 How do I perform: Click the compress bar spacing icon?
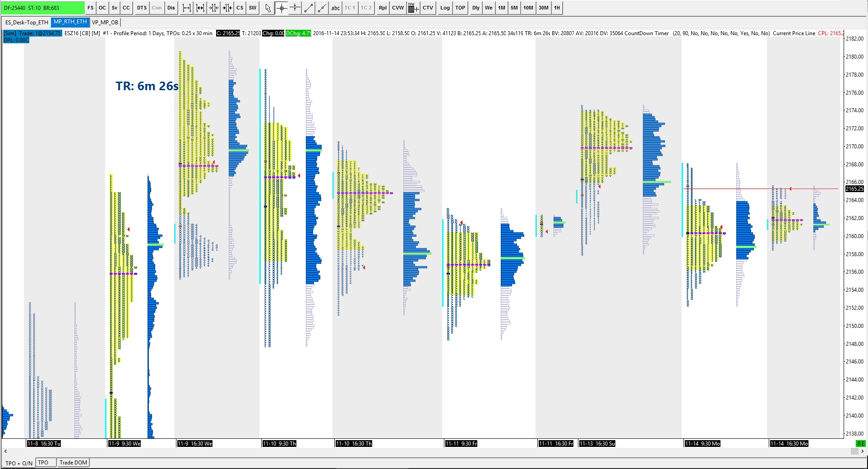click(x=214, y=8)
